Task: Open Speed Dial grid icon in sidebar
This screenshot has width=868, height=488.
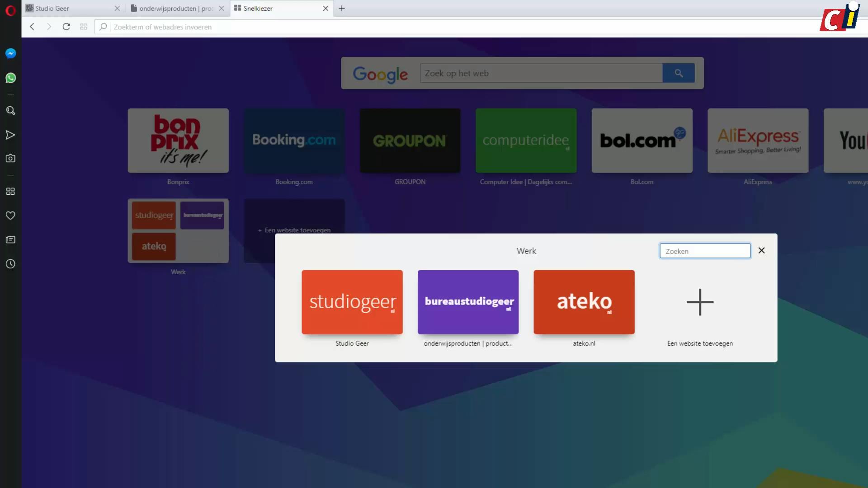Action: click(10, 192)
